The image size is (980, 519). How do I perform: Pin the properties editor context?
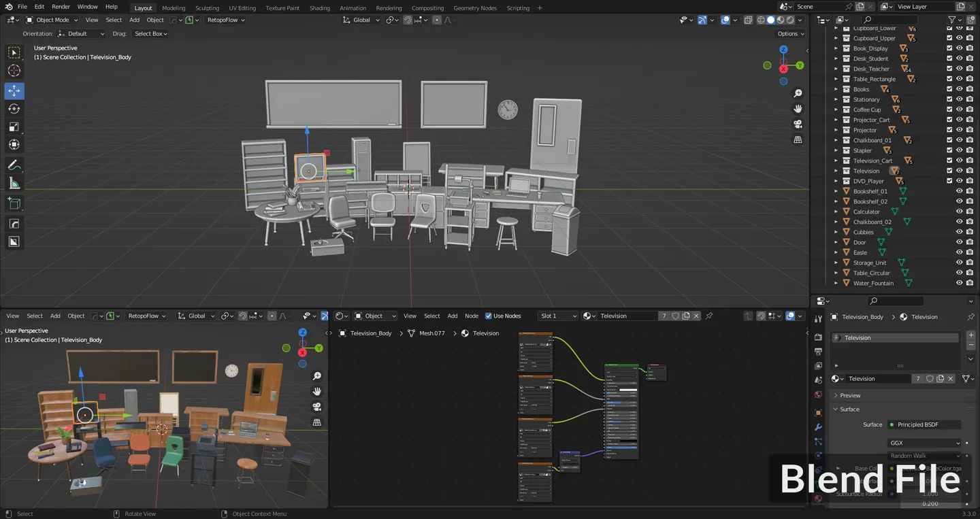click(970, 317)
